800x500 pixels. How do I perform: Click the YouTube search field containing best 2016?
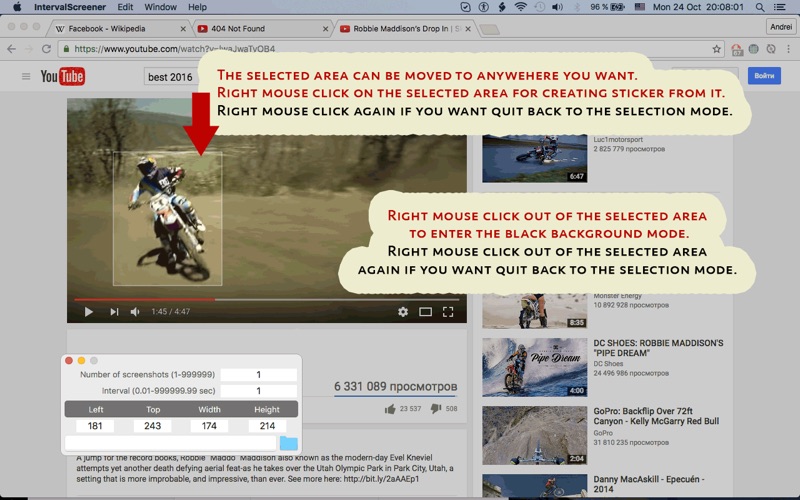click(171, 77)
